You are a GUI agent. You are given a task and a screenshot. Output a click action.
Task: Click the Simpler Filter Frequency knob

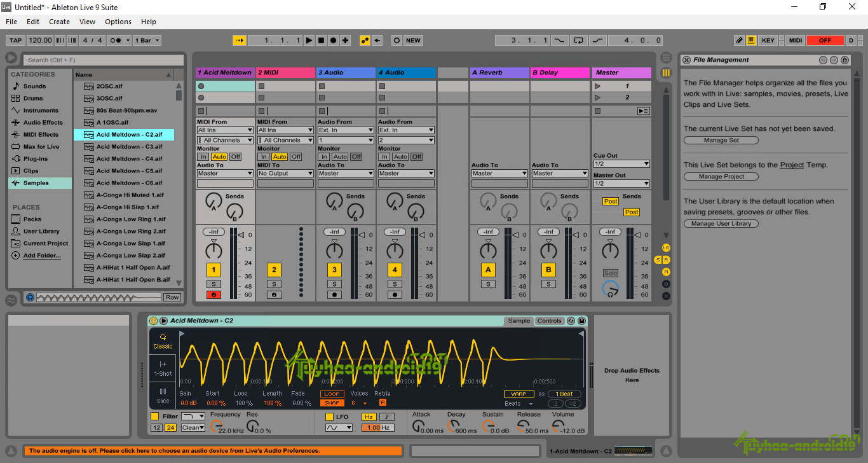218,424
